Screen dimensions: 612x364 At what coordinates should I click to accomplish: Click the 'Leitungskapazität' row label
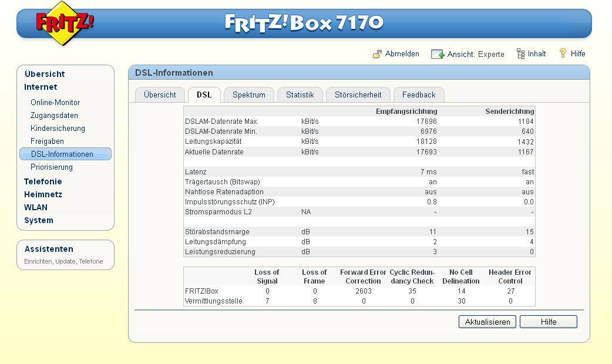point(213,141)
